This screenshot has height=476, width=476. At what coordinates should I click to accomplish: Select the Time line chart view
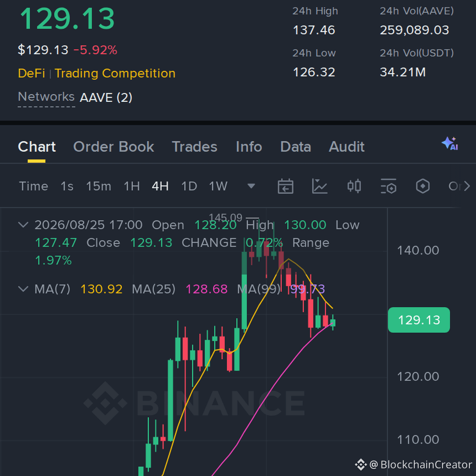point(33,186)
